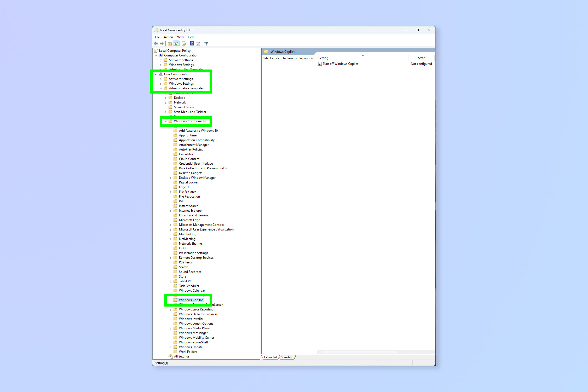Collapse the Windows Components node

[x=166, y=121]
